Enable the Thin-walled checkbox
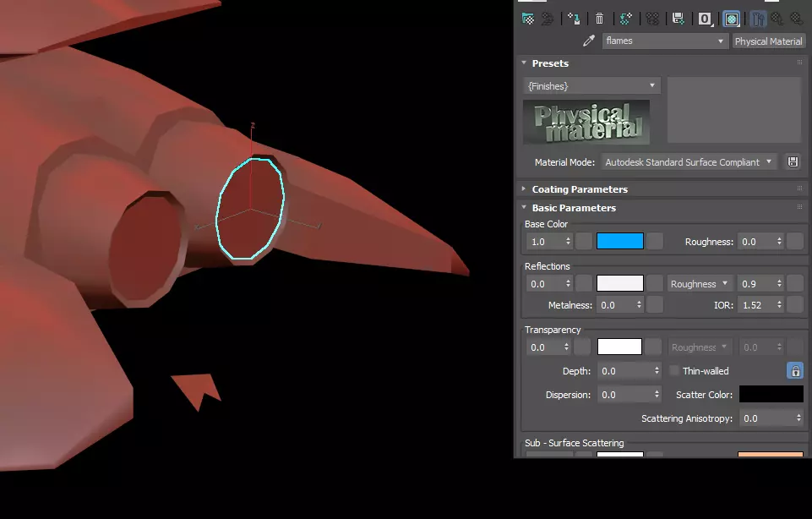Image resolution: width=812 pixels, height=519 pixels. [x=674, y=370]
